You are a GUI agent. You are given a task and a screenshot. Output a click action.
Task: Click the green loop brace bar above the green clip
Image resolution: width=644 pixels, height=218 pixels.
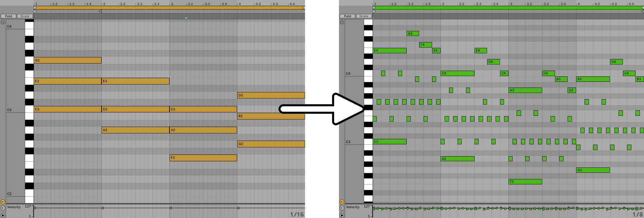click(x=508, y=7)
